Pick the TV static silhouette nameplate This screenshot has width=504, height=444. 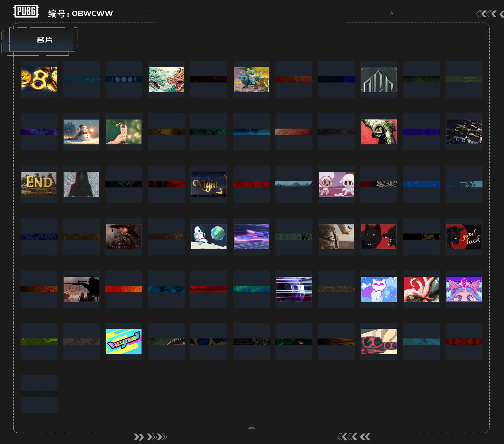coord(81,184)
